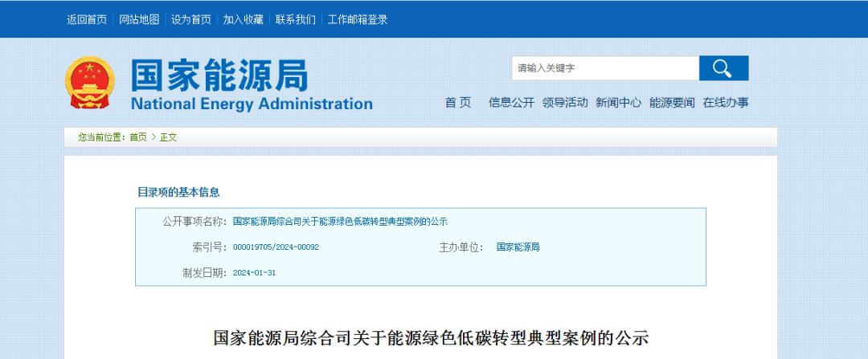The width and height of the screenshot is (868, 359).
Task: Open 网站地图 site map link
Action: [x=139, y=19]
